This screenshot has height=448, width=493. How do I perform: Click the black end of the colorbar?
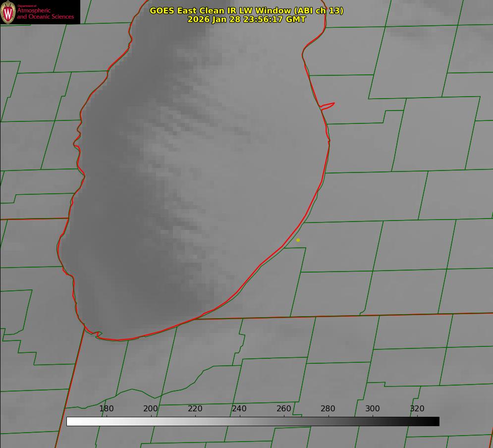point(435,421)
